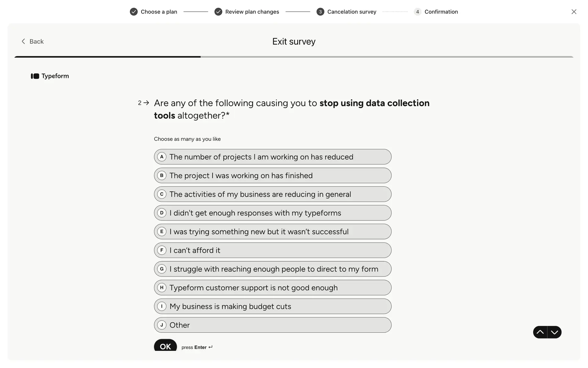Open the Review plan changes step

click(x=252, y=12)
